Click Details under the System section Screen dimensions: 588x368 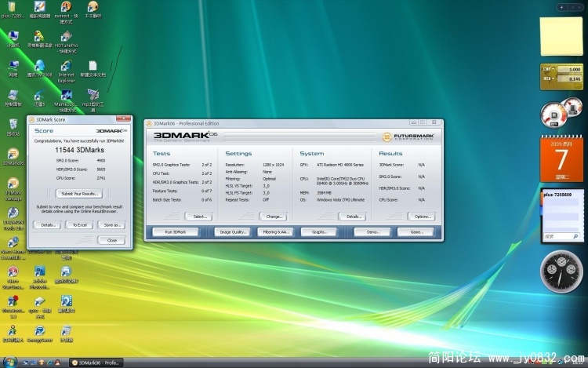tap(353, 217)
